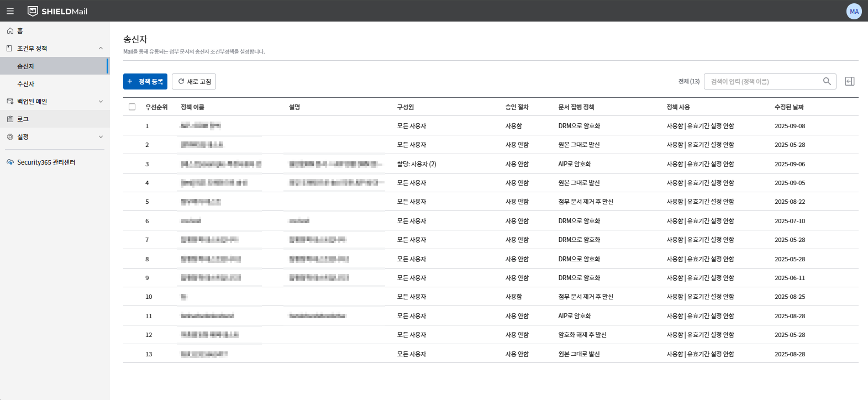Select the 송신자 submenu item
Image resolution: width=868 pixels, height=400 pixels.
[55, 66]
